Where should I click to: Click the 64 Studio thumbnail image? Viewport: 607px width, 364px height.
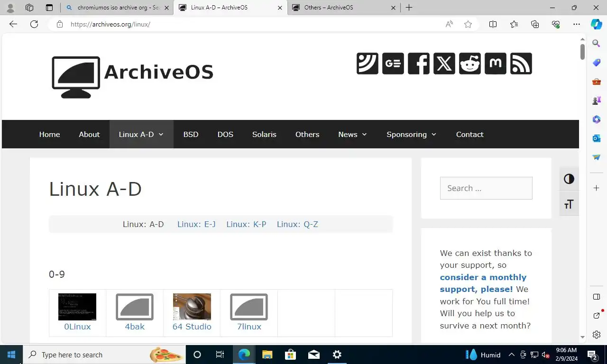coord(192,307)
